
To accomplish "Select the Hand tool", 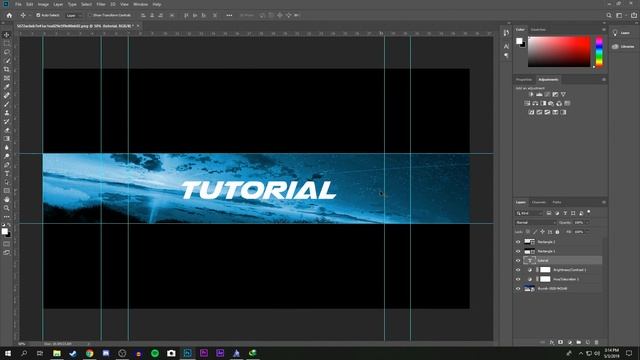I will pyautogui.click(x=7, y=200).
